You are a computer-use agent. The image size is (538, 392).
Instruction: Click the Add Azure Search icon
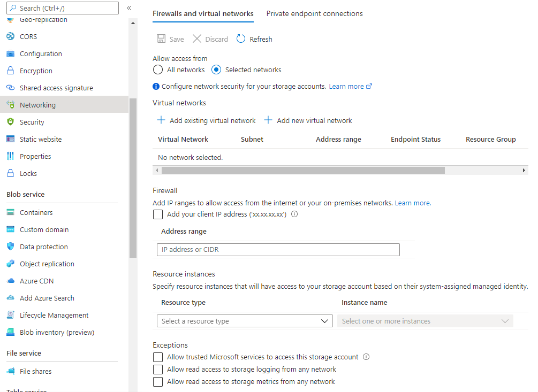coord(11,298)
